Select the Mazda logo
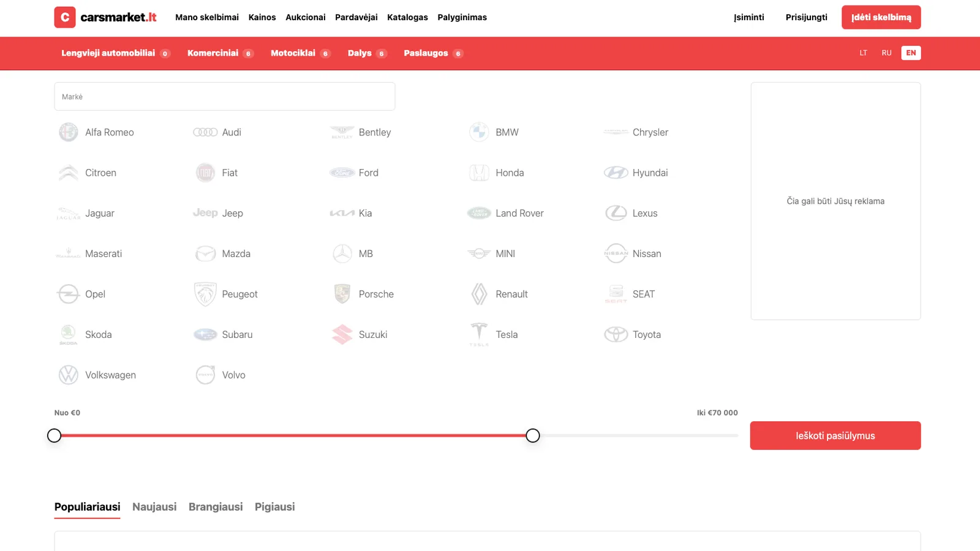Viewport: 980px width, 551px height. (x=205, y=253)
